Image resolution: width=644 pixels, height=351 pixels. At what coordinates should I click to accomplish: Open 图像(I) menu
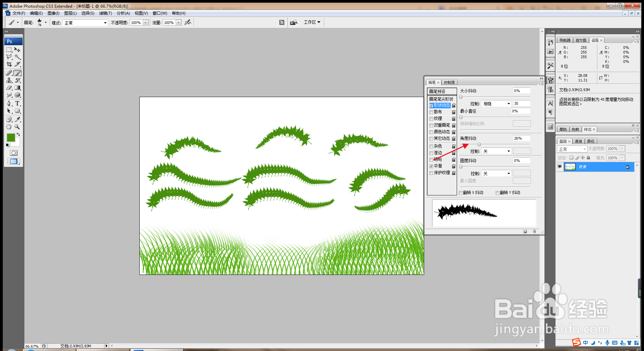click(54, 13)
